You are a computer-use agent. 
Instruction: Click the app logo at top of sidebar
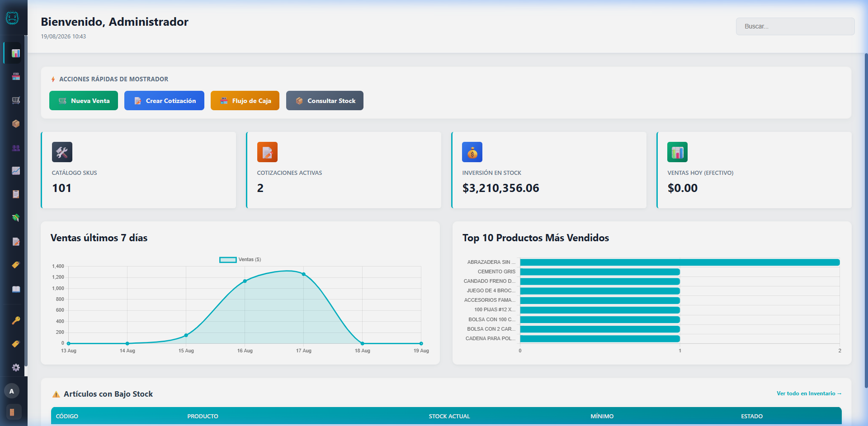point(12,18)
